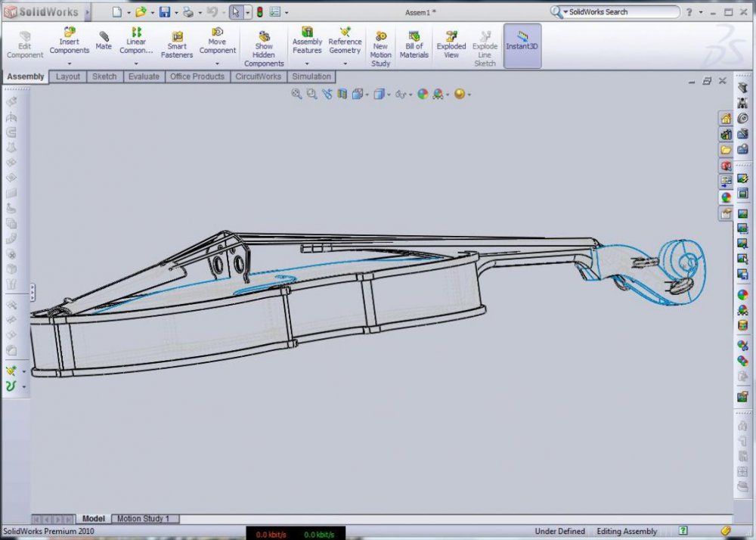The height and width of the screenshot is (540, 756).
Task: Expand Reference Geometry dropdown arrow
Action: pyautogui.click(x=345, y=64)
